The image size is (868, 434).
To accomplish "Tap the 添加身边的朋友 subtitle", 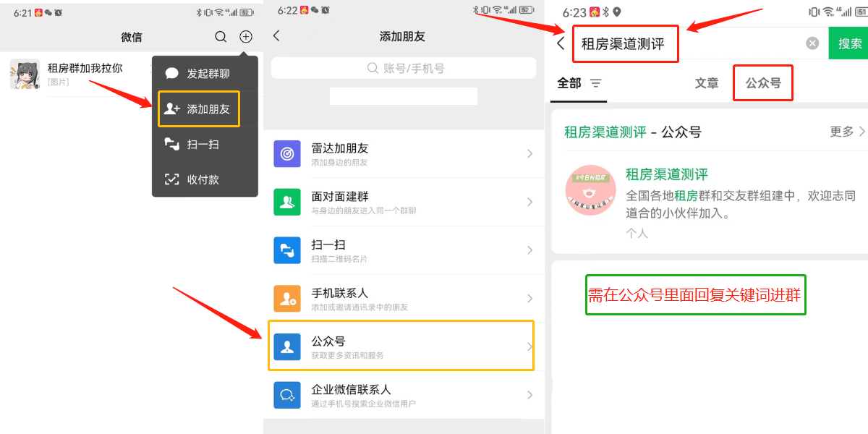I will 340,163.
